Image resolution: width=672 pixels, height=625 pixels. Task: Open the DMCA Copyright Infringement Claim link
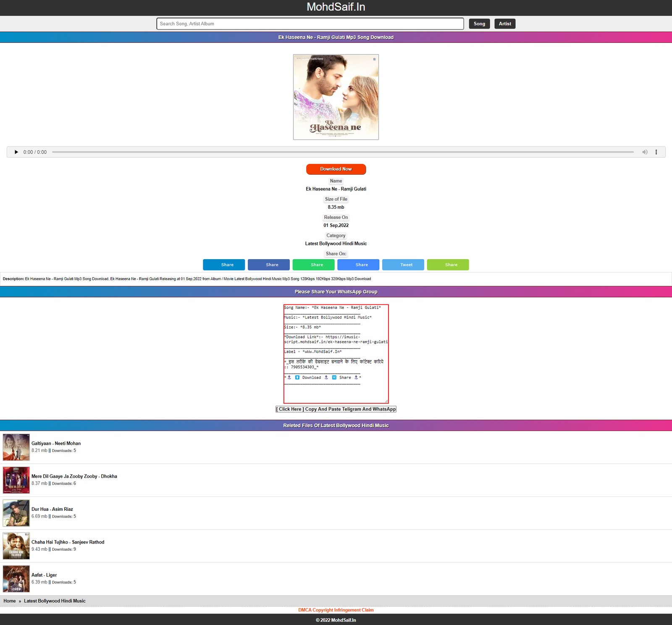(x=336, y=610)
